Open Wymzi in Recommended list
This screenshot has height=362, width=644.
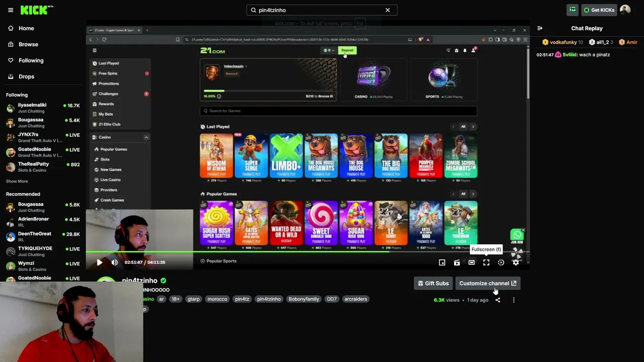43,266
